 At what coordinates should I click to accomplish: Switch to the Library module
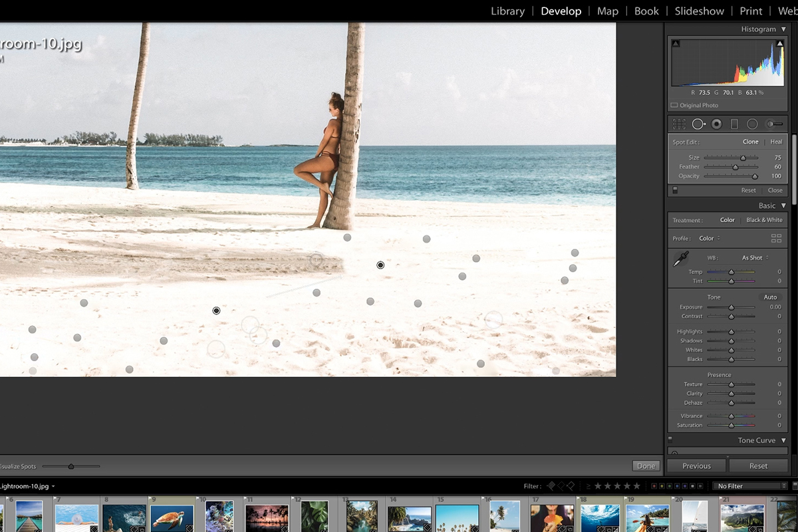[x=507, y=11]
